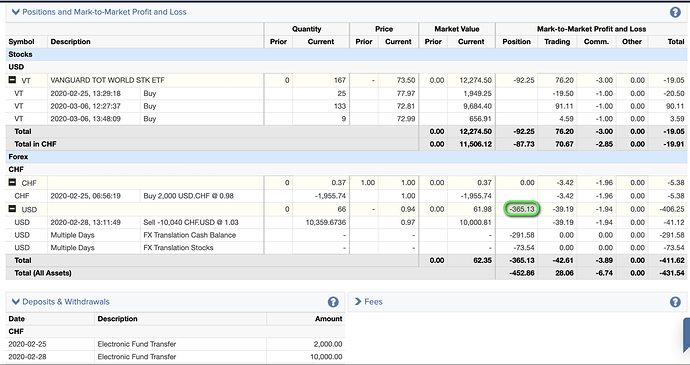Click VT price 73.50
This screenshot has width=690, height=365.
coord(406,80)
